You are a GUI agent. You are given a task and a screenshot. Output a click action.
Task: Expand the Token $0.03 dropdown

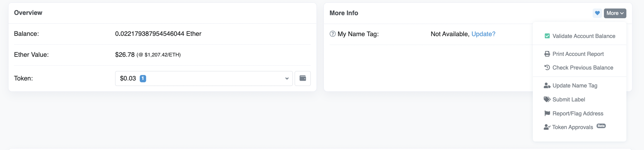[x=204, y=78]
